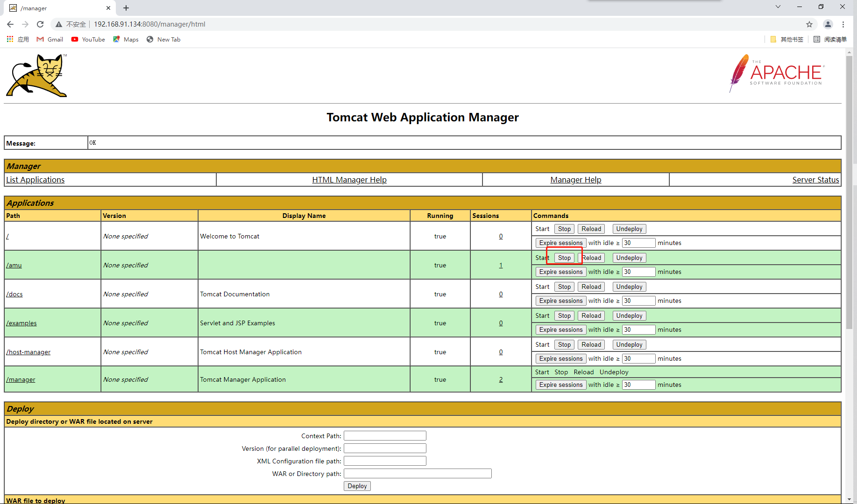Open the Maps bookmark
Screen dimensions: 857x504
(126, 39)
